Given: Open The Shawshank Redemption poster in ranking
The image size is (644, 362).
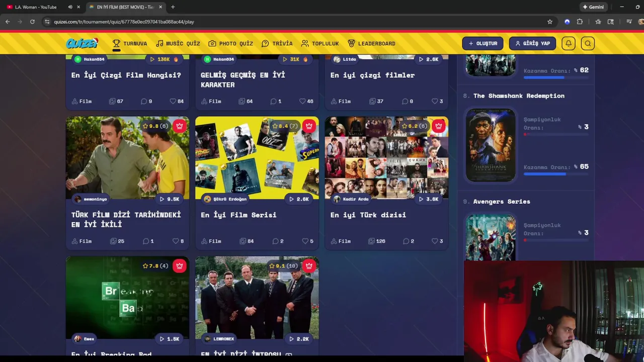Looking at the screenshot, I should (491, 145).
